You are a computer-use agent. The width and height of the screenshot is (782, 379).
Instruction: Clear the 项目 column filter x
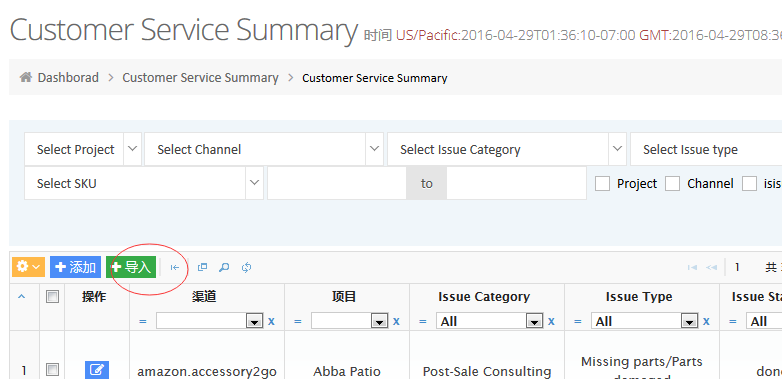396,321
